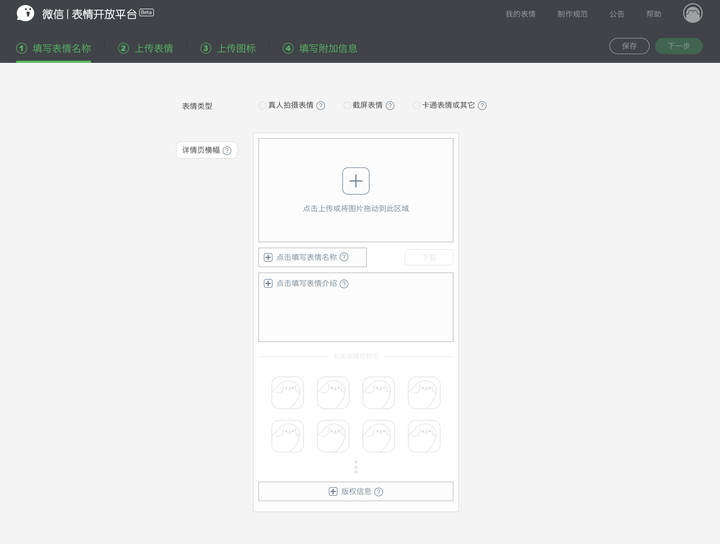Select the 截屏表情 radio button

347,106
